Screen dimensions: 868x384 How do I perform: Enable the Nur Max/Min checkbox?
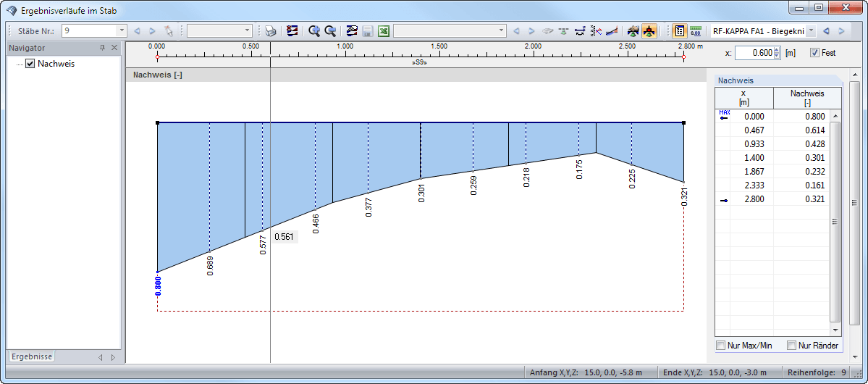[x=721, y=346]
